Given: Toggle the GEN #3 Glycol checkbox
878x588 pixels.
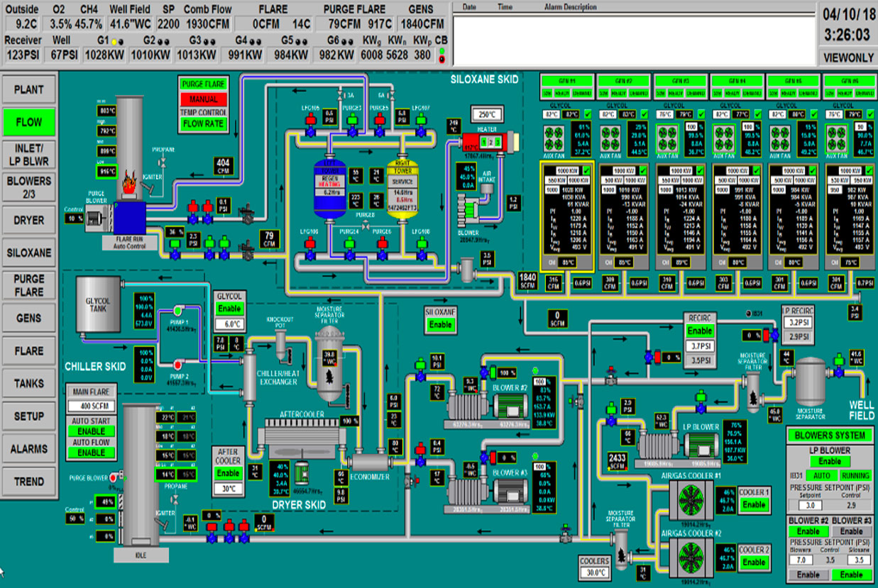Looking at the screenshot, I should tap(701, 113).
